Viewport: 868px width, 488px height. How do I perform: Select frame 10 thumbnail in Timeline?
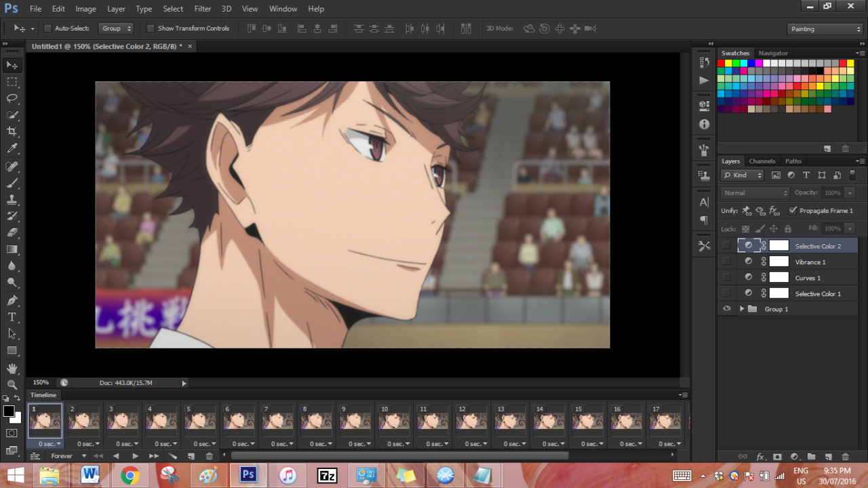394,421
